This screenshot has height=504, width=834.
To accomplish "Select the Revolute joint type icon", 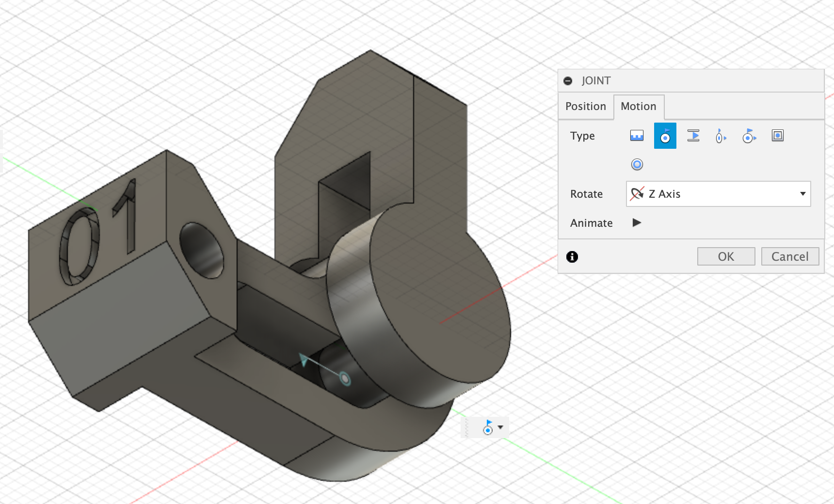I will coord(665,136).
